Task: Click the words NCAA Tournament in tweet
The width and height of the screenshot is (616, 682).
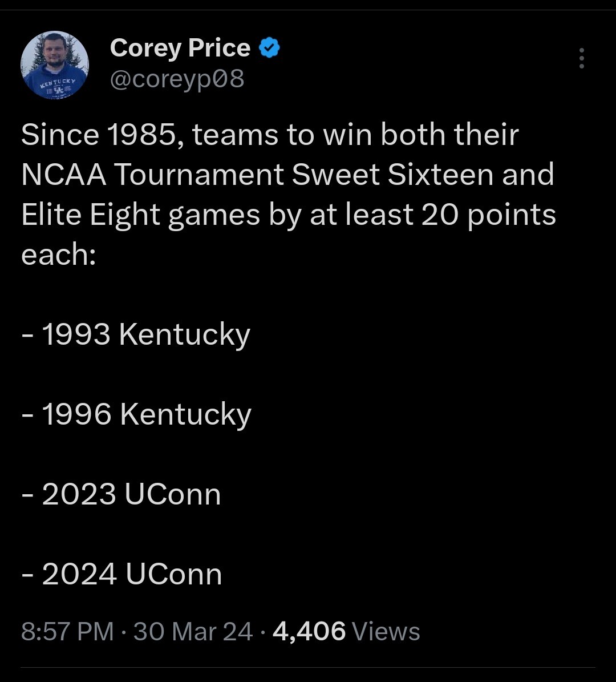Action: click(153, 175)
